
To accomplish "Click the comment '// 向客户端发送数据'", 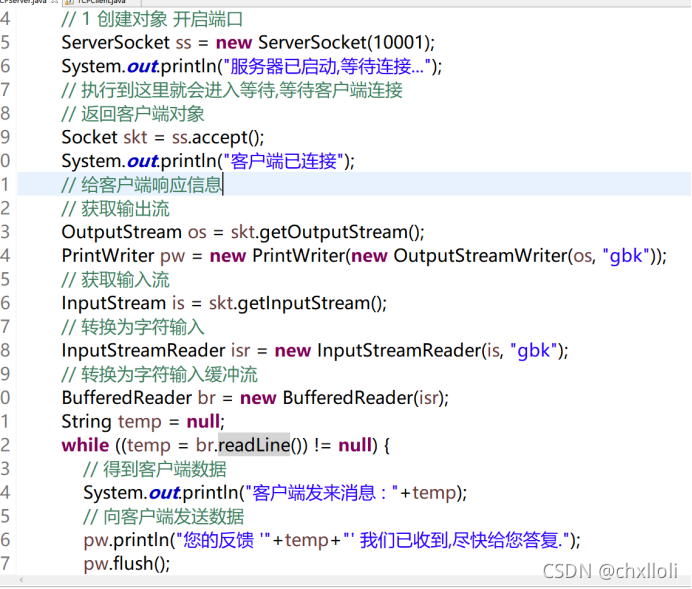I will click(163, 517).
